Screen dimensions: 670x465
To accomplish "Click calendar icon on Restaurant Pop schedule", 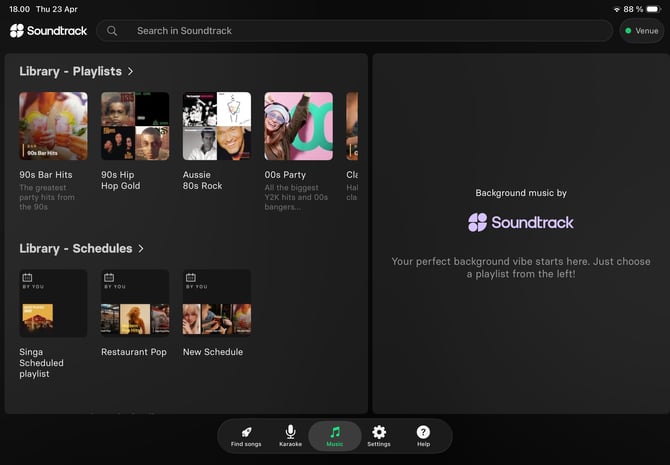I will click(109, 277).
